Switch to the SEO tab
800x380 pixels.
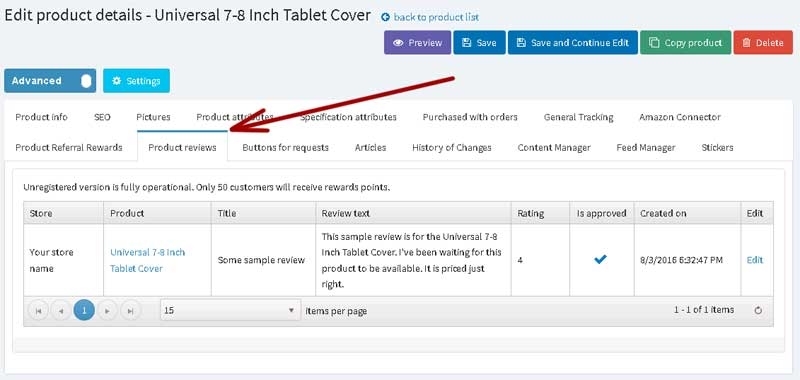click(102, 117)
